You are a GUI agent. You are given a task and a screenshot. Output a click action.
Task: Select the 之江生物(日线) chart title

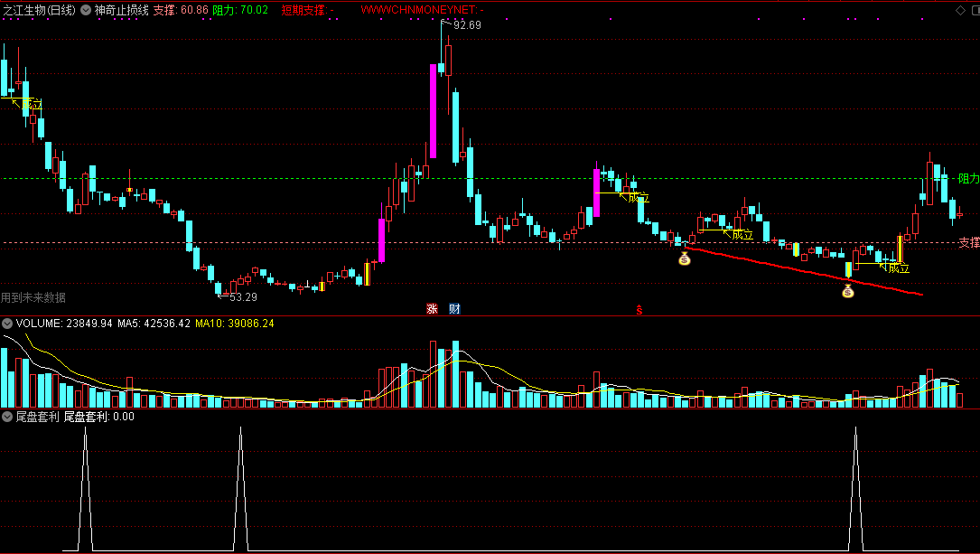coord(39,10)
